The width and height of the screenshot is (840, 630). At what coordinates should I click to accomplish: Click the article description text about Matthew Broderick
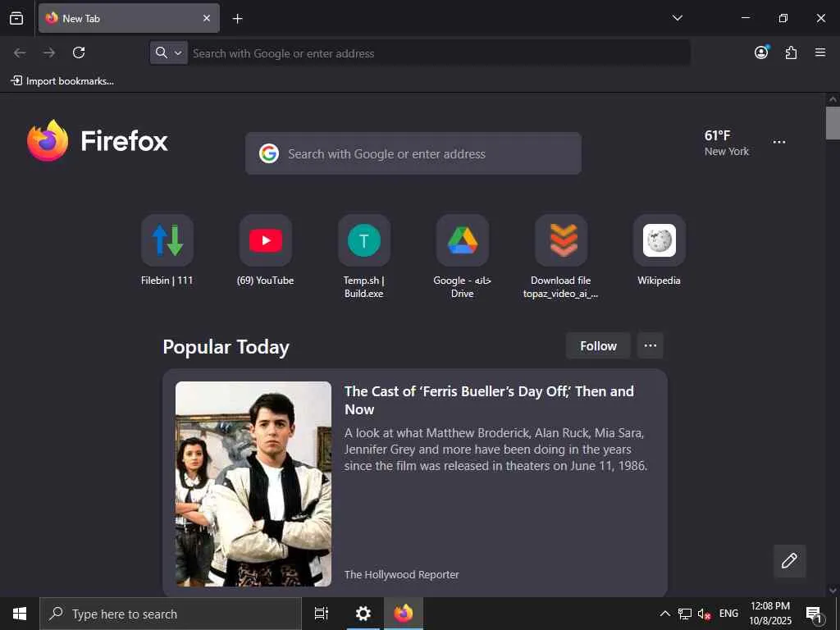point(495,449)
